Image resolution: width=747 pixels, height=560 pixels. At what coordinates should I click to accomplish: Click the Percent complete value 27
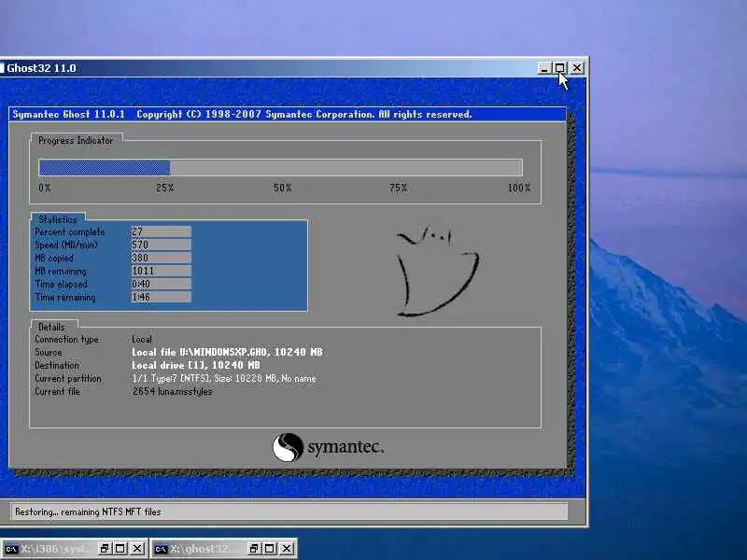(x=161, y=231)
